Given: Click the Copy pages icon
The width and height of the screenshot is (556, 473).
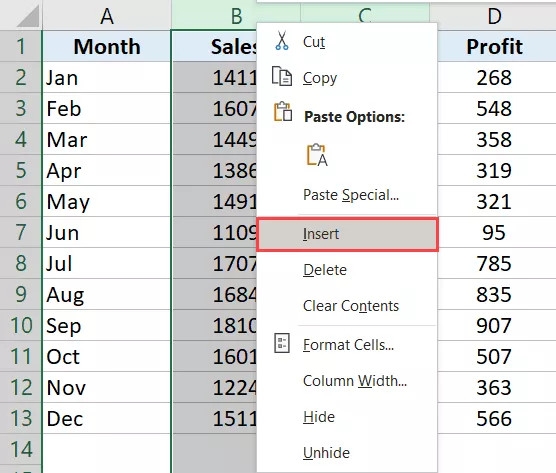Looking at the screenshot, I should [282, 76].
